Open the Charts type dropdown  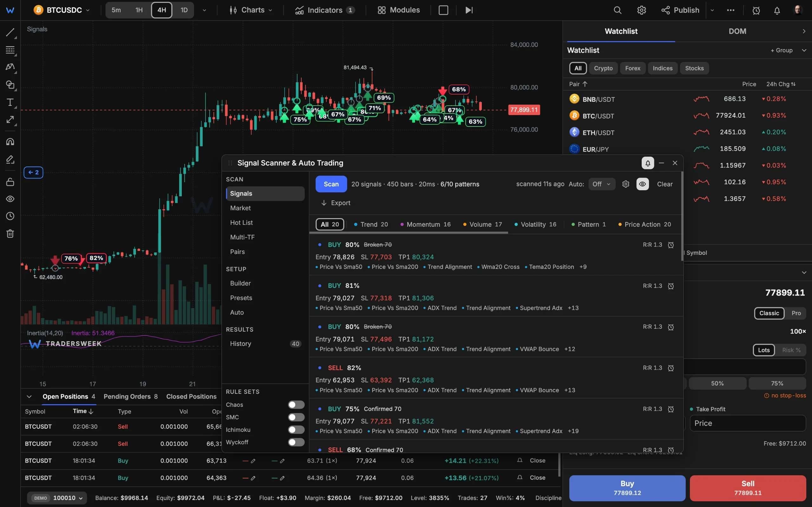coord(251,10)
